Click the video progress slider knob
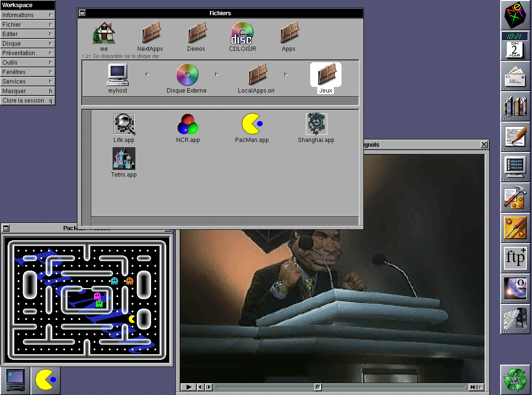The height and width of the screenshot is (395, 532). point(318,387)
